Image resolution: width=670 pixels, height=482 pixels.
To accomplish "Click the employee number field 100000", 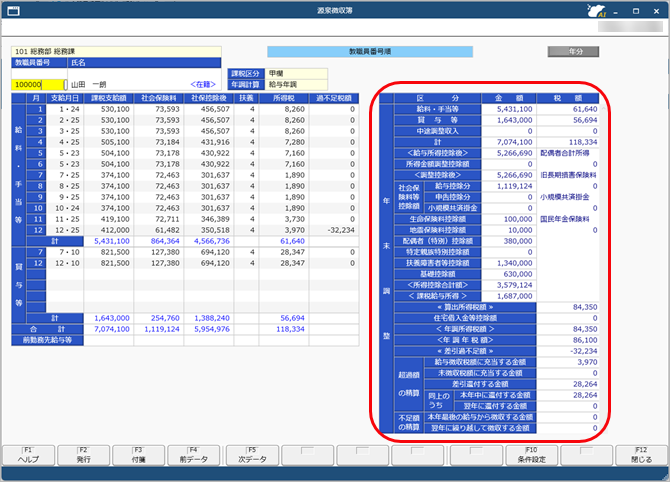I will click(38, 84).
